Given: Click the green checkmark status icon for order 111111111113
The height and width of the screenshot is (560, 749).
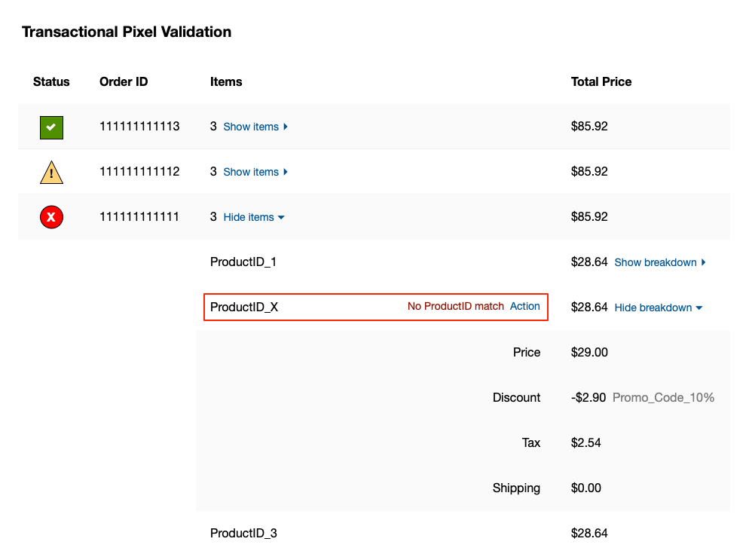Looking at the screenshot, I should point(51,127).
